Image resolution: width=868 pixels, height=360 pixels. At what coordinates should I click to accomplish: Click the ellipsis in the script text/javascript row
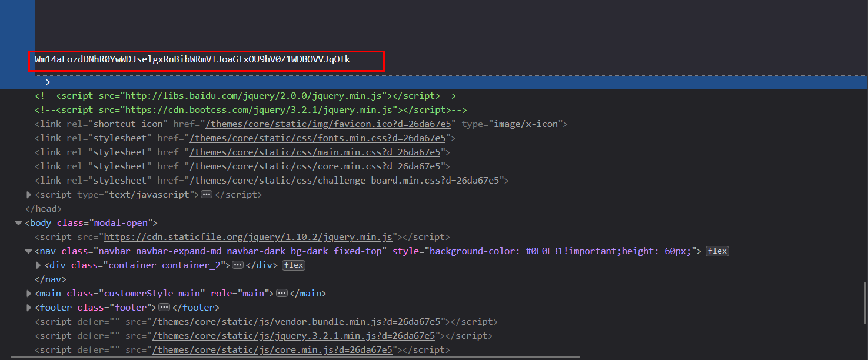point(207,195)
